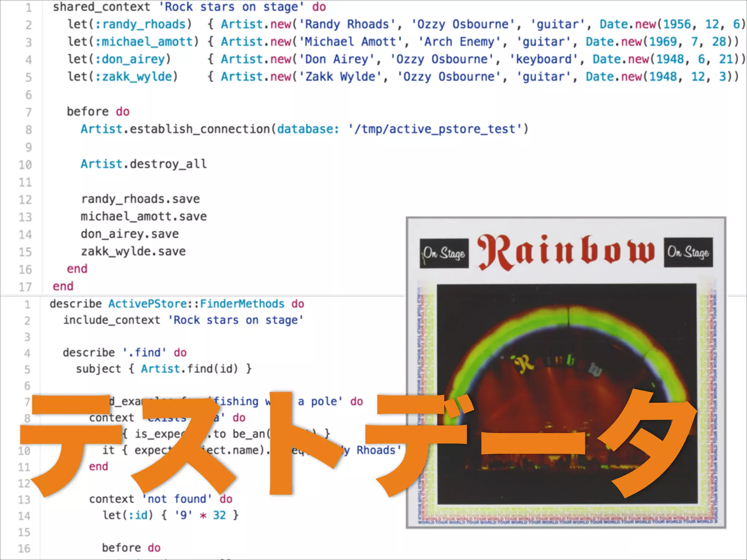Click line number 10 in upper gutter
The width and height of the screenshot is (747, 560).
(x=25, y=165)
